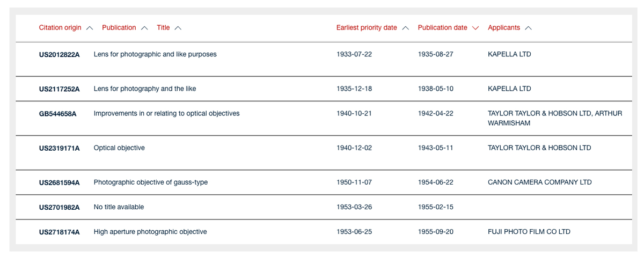
Task: Toggle Publication sort chevron
Action: [144, 28]
